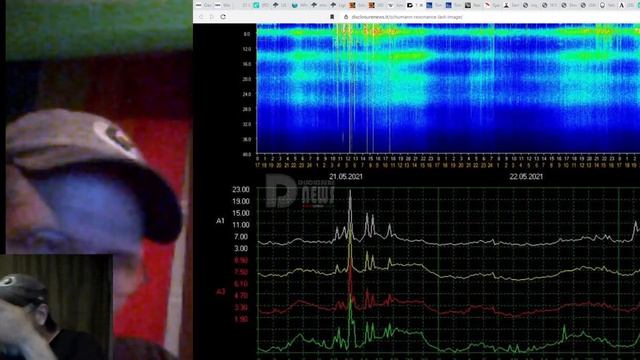640x360 pixels.
Task: Click the 19.00 axis value
Action: point(241,201)
